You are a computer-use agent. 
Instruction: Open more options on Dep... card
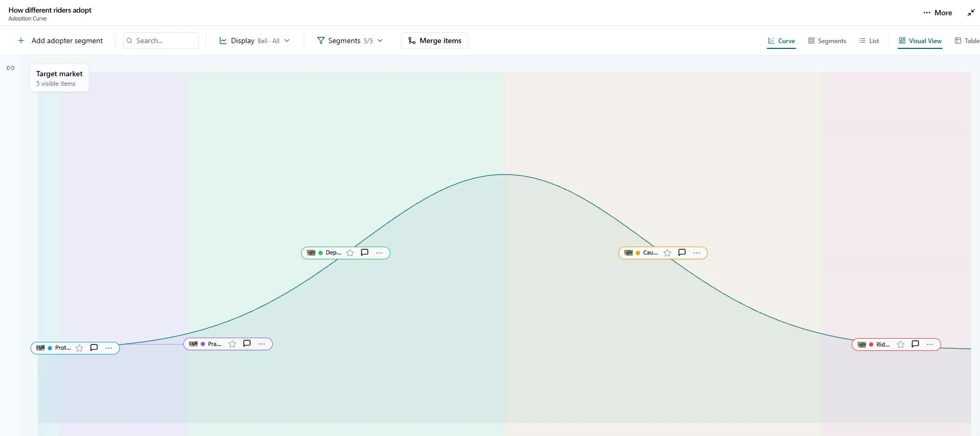click(379, 253)
